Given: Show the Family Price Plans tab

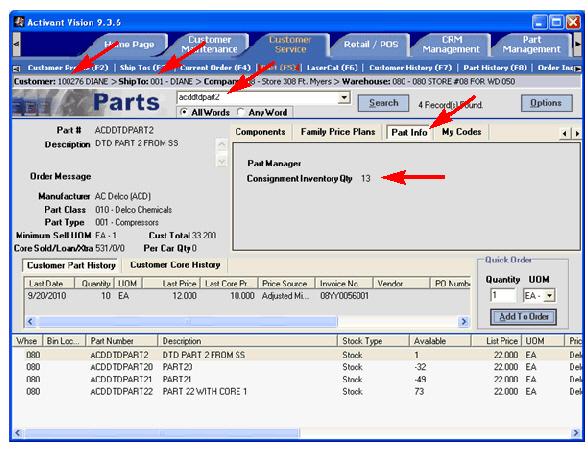Looking at the screenshot, I should [338, 132].
